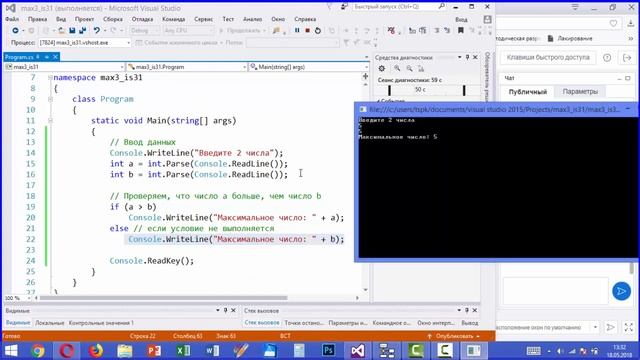Open file using the folder toolbar icon
Image resolution: width=640 pixels, height=360 pixels.
61,31
